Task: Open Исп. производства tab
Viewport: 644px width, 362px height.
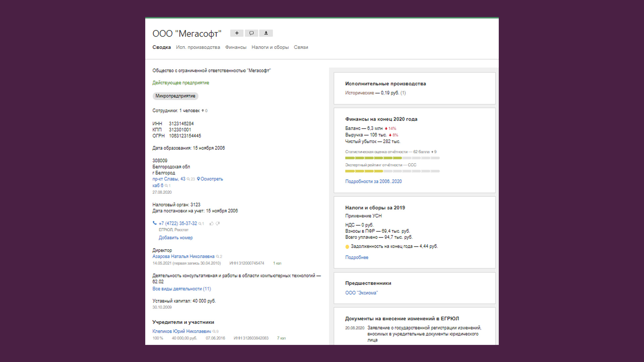Action: tap(198, 47)
